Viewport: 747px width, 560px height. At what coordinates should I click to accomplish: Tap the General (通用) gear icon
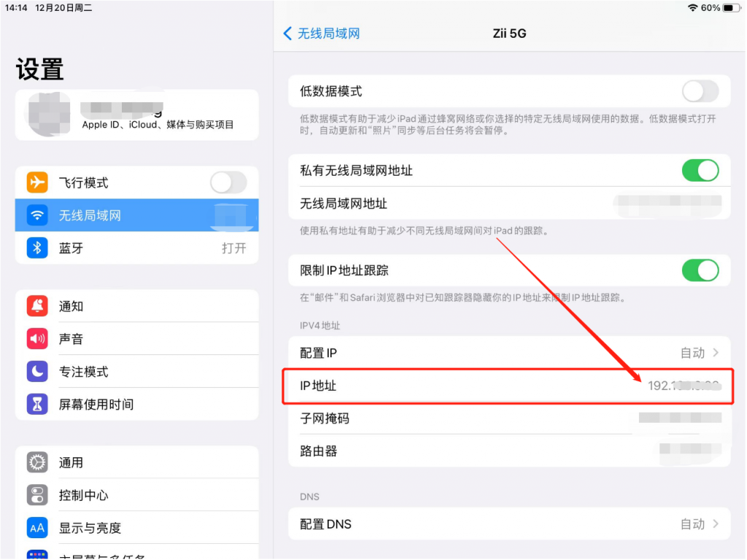pos(37,462)
